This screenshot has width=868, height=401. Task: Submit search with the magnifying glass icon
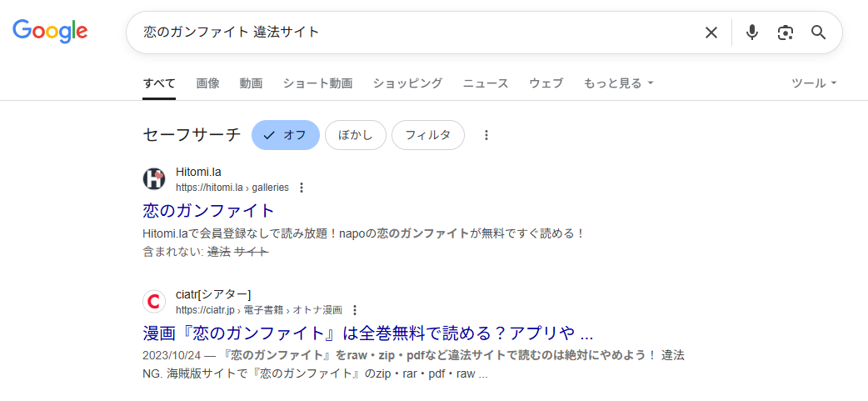tap(818, 33)
